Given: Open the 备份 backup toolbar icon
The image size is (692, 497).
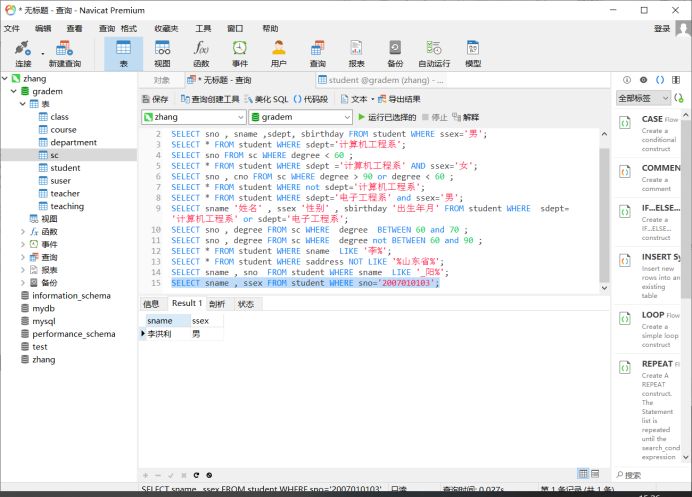Looking at the screenshot, I should pyautogui.click(x=395, y=54).
